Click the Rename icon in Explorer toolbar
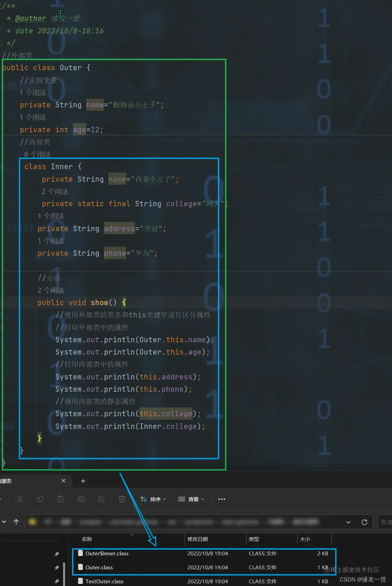The height and width of the screenshot is (586, 392). click(x=81, y=499)
